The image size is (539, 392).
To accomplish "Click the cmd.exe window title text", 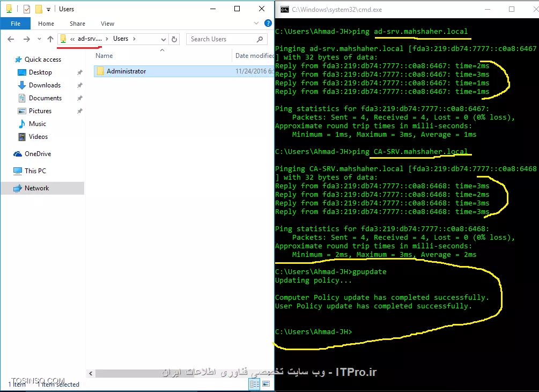I will 337,10.
